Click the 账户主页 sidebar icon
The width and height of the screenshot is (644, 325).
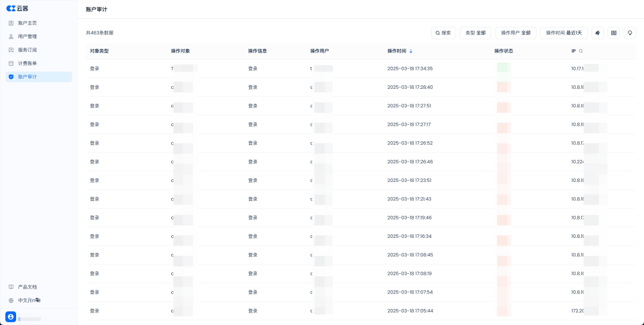[11, 23]
